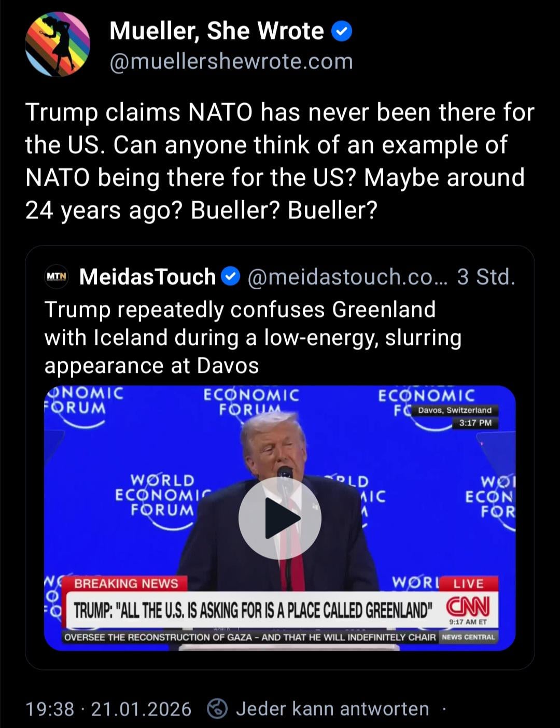Open the 19:38 · 21.01.2026 post timestamp
The width and height of the screenshot is (560, 728).
coord(108,708)
